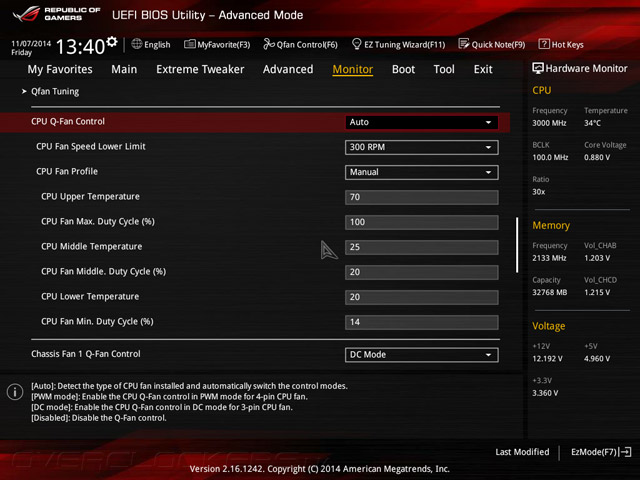Click the CPU Frequency 3000 MHz value

coord(549,123)
